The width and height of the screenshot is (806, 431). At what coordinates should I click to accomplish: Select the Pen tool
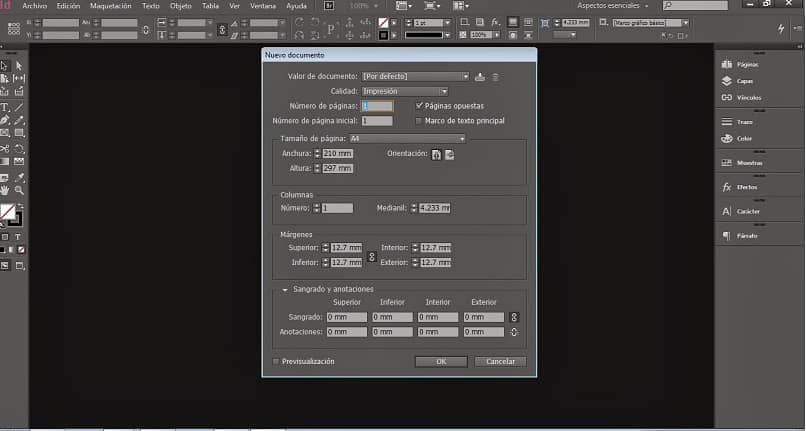tap(5, 120)
